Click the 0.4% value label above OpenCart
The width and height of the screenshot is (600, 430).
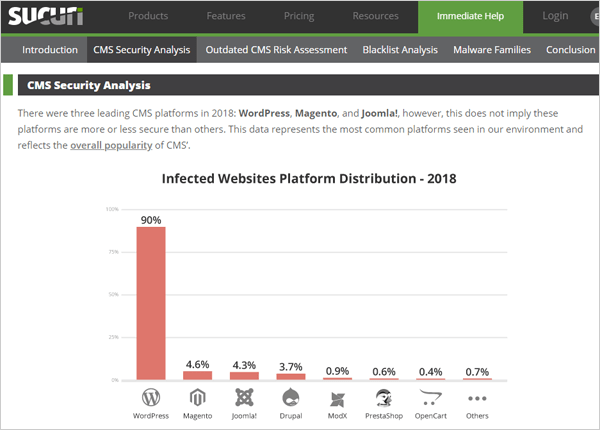pyautogui.click(x=430, y=371)
